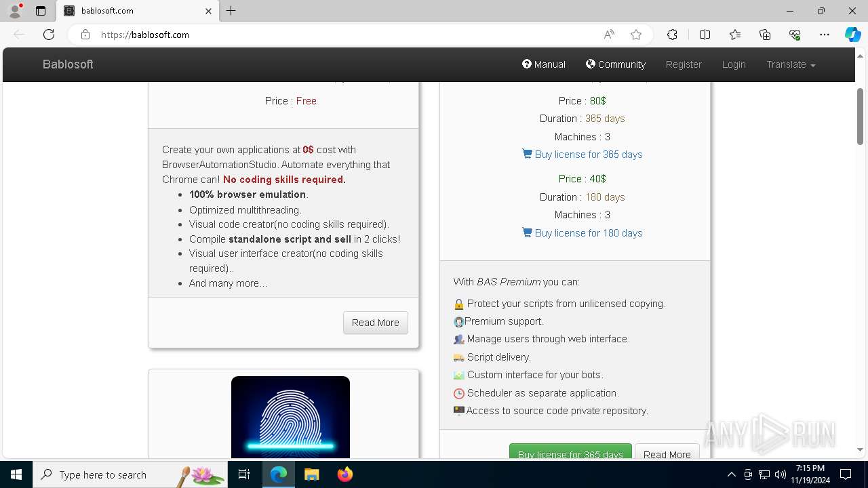This screenshot has height=488, width=868.
Task: Click the scrollbar down arrow
Action: coord(861,450)
